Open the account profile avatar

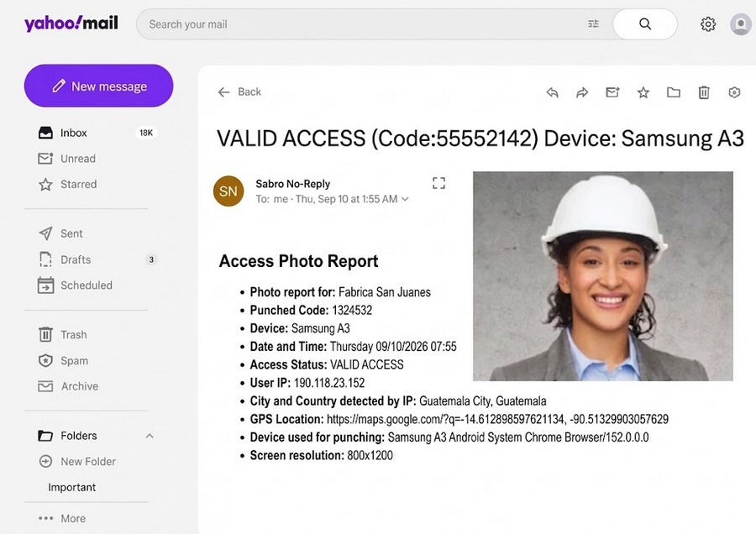pos(741,24)
